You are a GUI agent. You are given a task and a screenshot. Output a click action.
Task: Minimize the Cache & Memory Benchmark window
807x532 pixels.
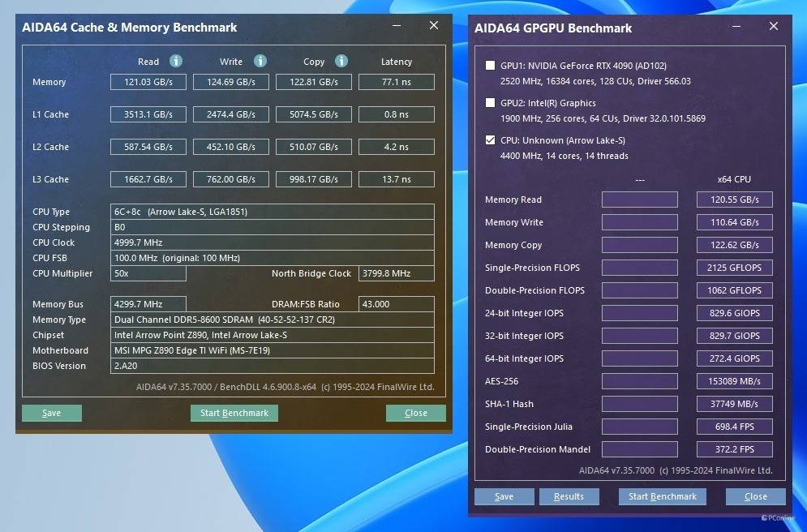pyautogui.click(x=396, y=26)
